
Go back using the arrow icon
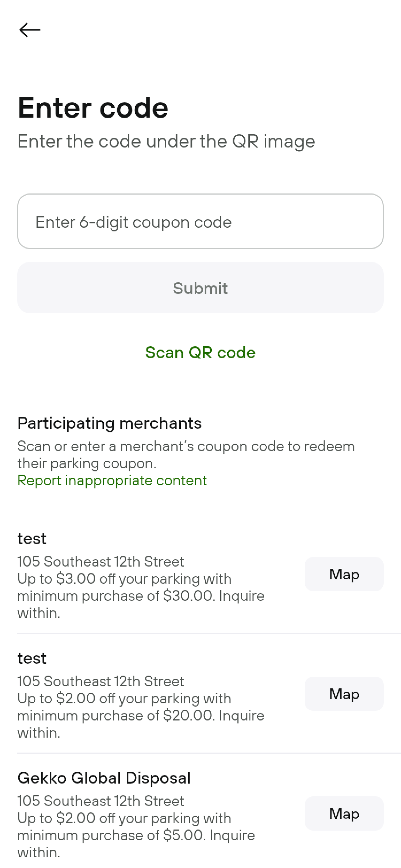30,30
